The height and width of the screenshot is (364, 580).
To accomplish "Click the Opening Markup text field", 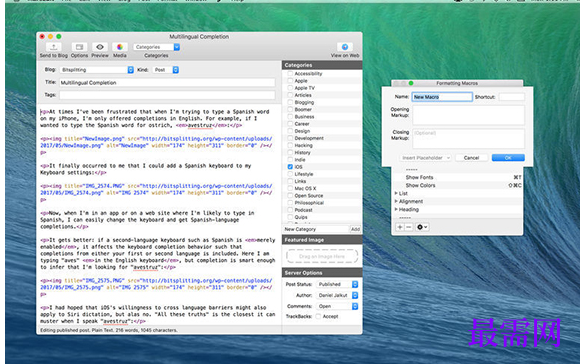I will tap(468, 115).
